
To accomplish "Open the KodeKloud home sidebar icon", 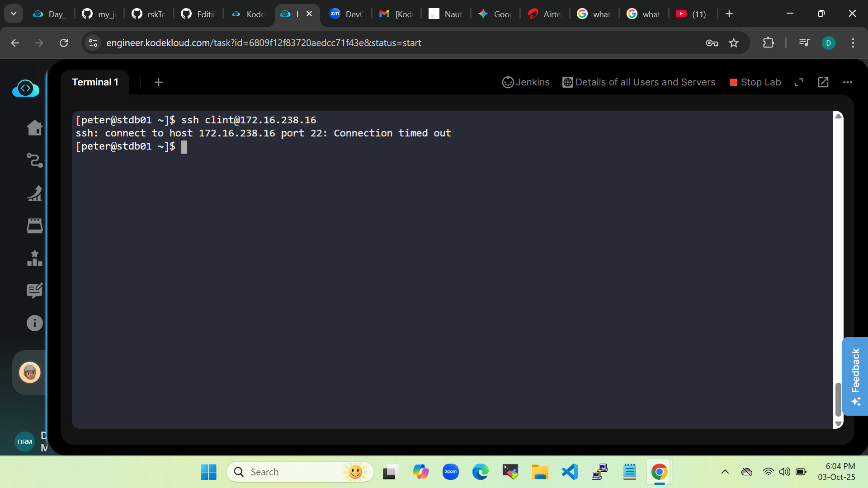I will point(34,128).
